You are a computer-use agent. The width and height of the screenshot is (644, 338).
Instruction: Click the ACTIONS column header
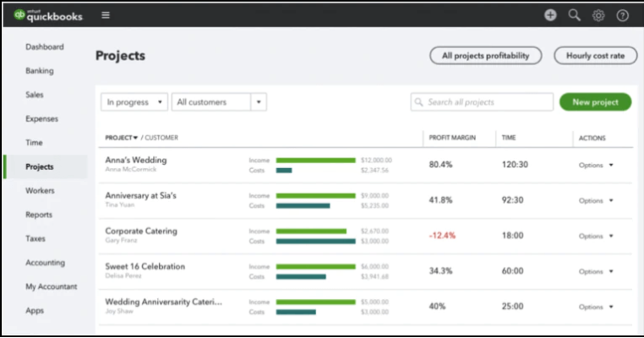[592, 138]
